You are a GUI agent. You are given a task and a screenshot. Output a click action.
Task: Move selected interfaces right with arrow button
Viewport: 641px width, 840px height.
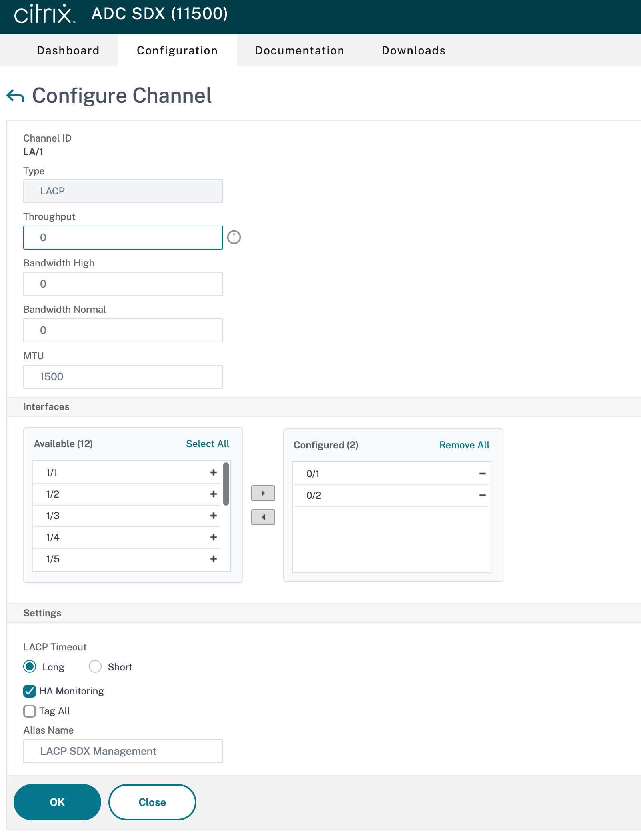pyautogui.click(x=263, y=493)
